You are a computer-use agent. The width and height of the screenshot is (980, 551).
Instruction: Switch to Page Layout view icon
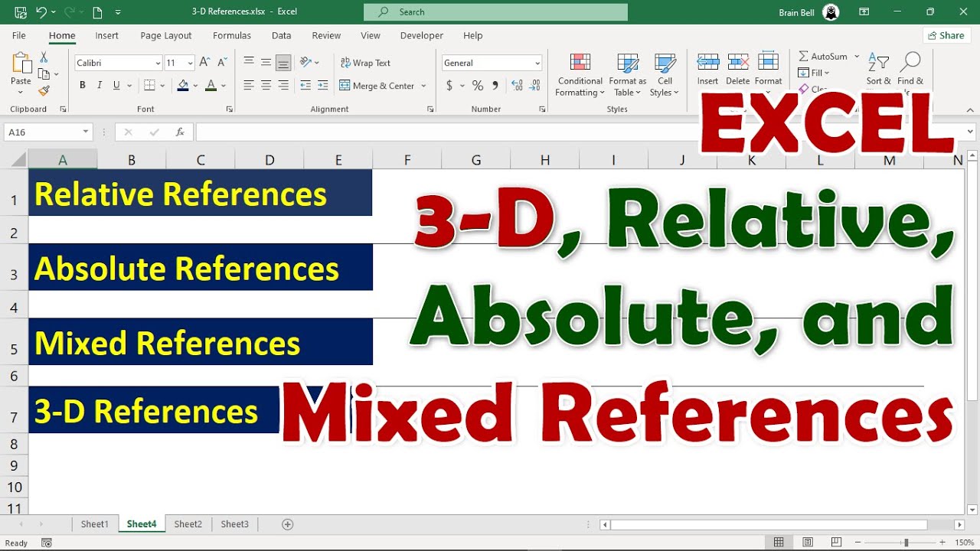[x=808, y=543]
